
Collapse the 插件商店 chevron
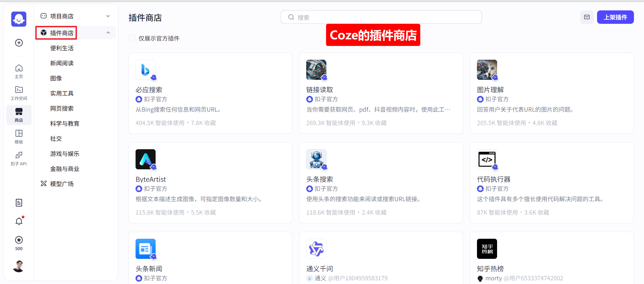coord(108,33)
